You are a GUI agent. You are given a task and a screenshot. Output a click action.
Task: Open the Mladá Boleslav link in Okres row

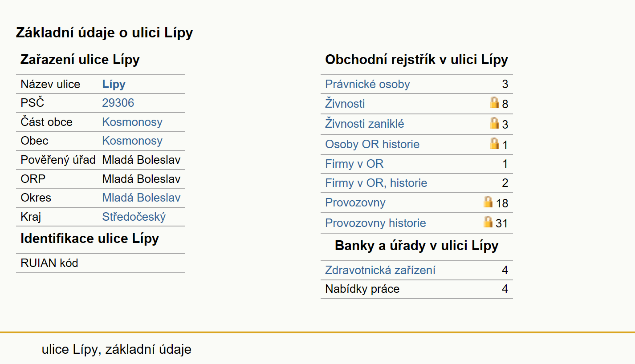click(141, 198)
